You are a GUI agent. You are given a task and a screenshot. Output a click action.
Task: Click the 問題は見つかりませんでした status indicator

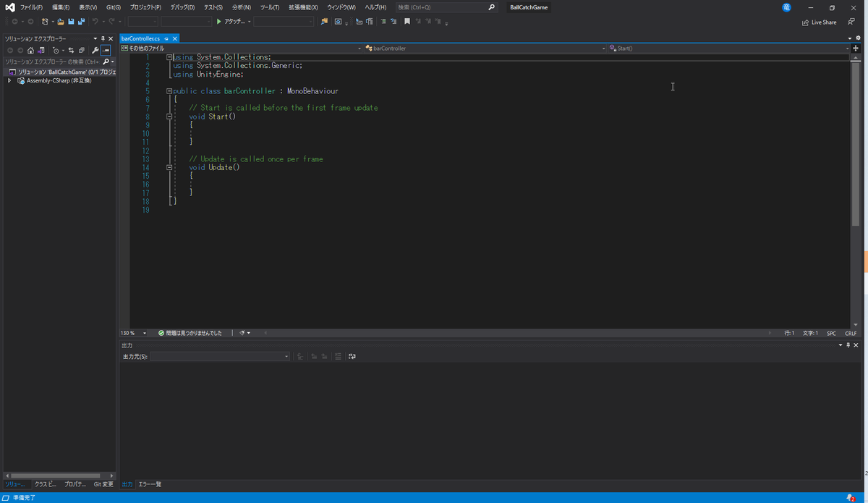coord(190,333)
